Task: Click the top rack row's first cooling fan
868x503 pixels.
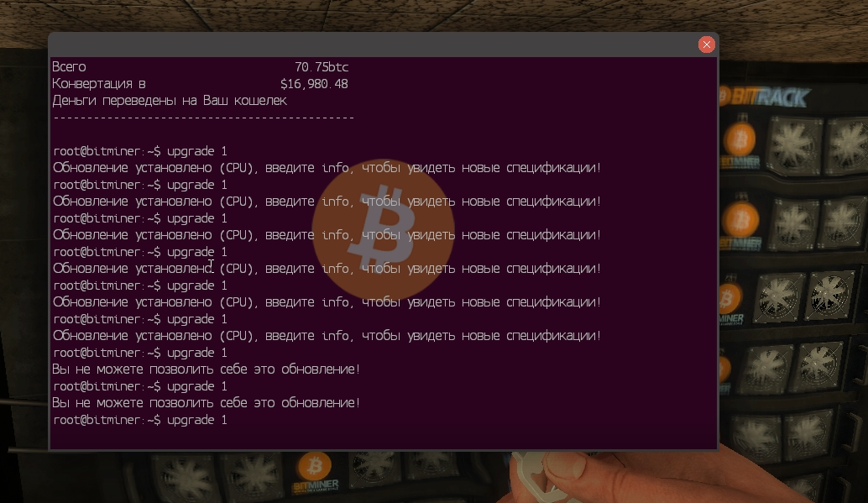Action: pos(792,144)
